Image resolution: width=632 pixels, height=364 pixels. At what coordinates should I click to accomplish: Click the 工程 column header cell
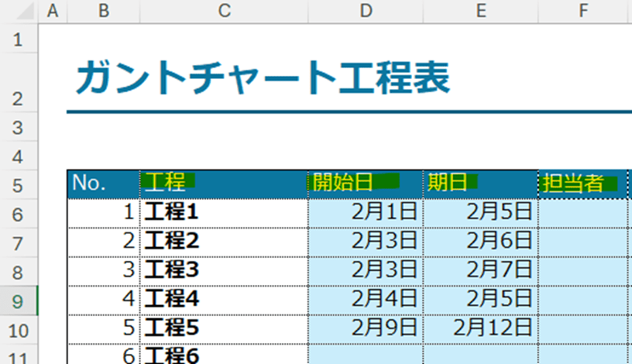pyautogui.click(x=224, y=184)
